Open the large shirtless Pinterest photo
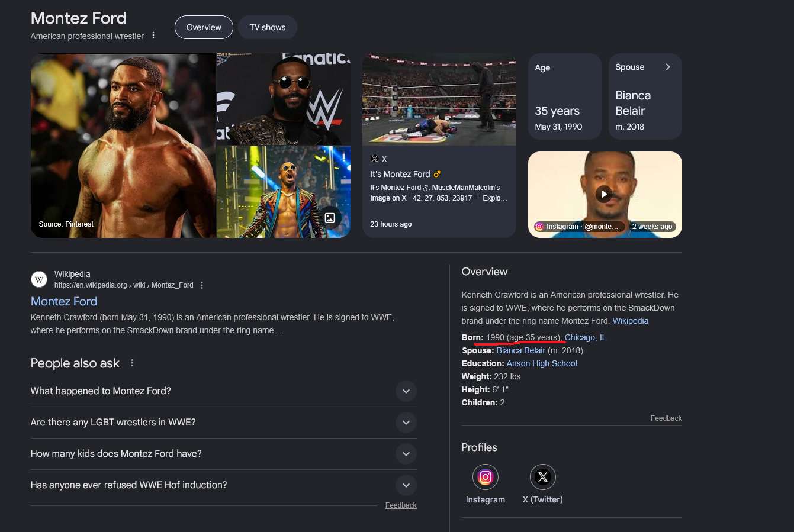 point(123,146)
